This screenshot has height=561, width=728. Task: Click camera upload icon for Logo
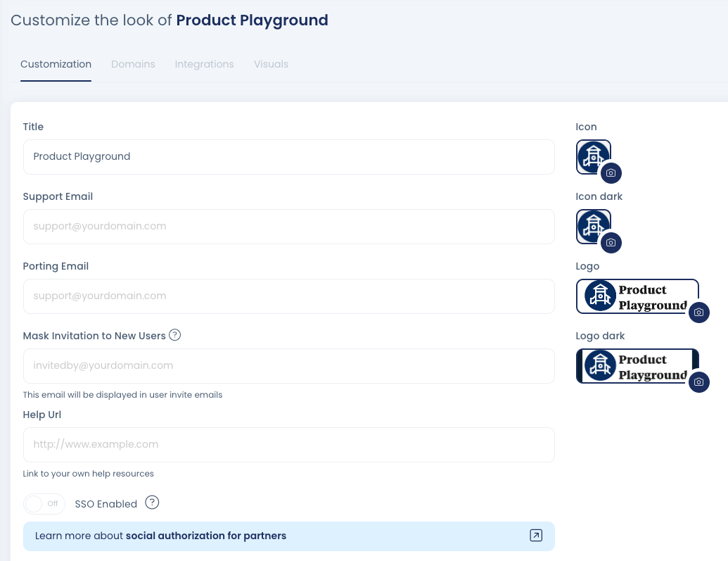[x=698, y=312]
